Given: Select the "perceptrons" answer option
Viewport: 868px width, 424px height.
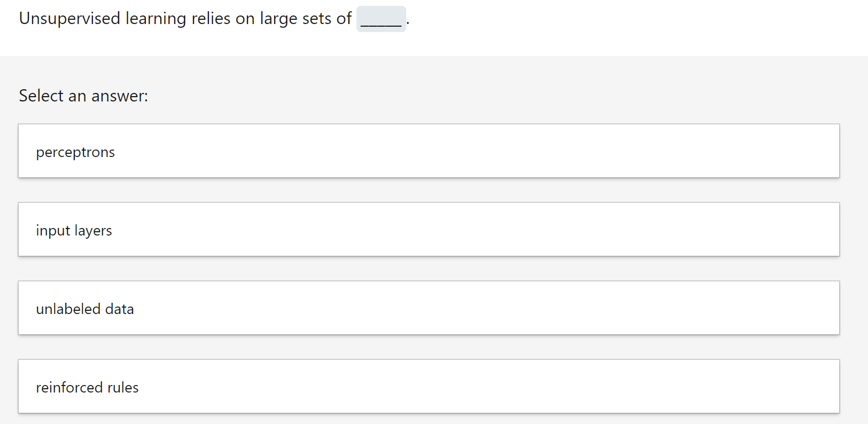Looking at the screenshot, I should coord(429,151).
